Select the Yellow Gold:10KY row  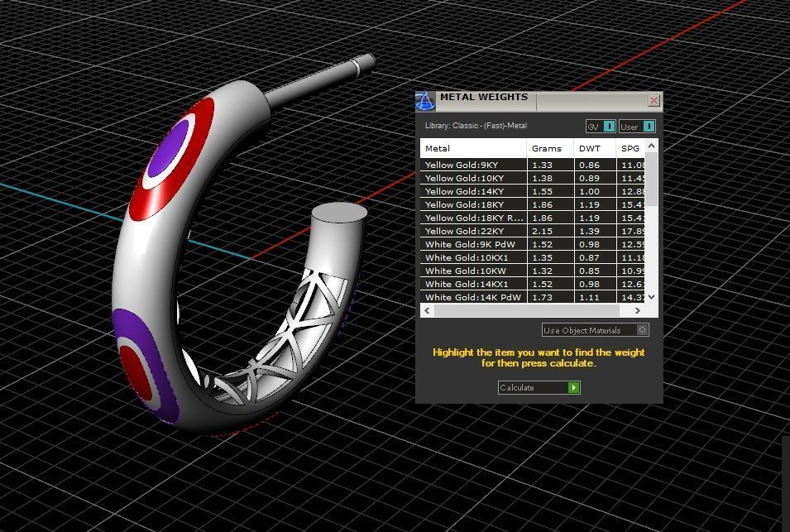click(533, 178)
